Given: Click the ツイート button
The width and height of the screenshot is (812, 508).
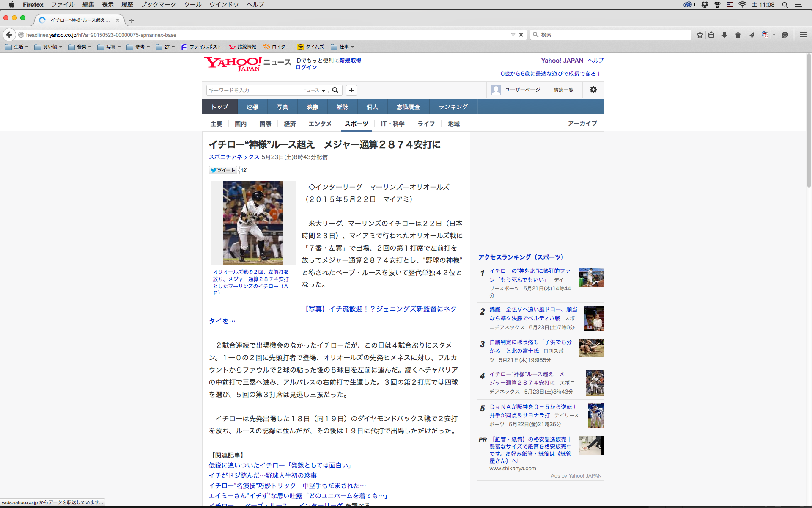Looking at the screenshot, I should [x=223, y=170].
